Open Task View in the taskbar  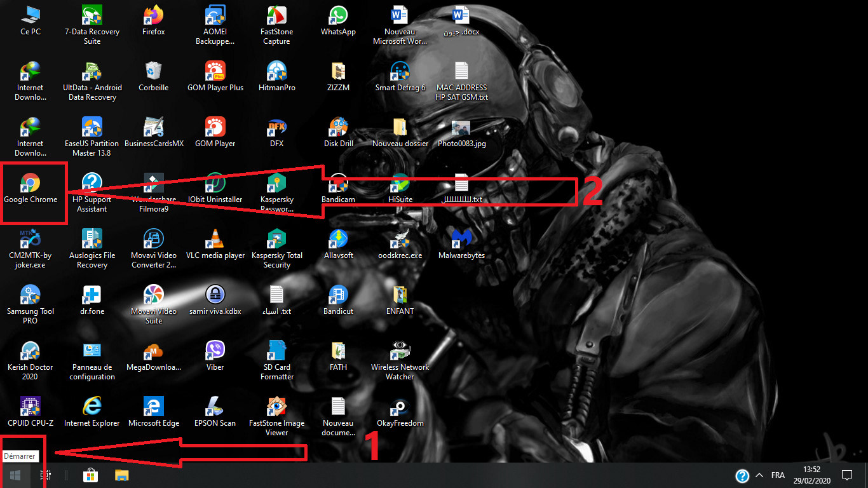pyautogui.click(x=46, y=475)
